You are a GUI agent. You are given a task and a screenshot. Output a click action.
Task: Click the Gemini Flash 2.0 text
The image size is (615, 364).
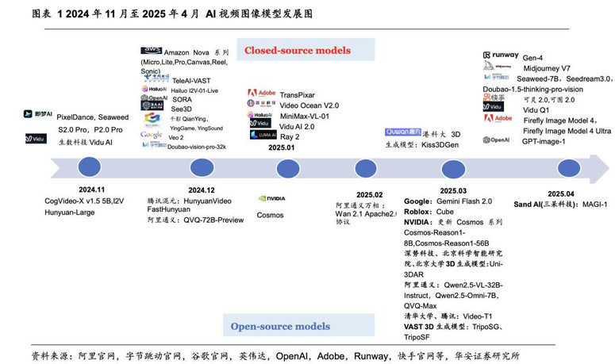click(464, 201)
